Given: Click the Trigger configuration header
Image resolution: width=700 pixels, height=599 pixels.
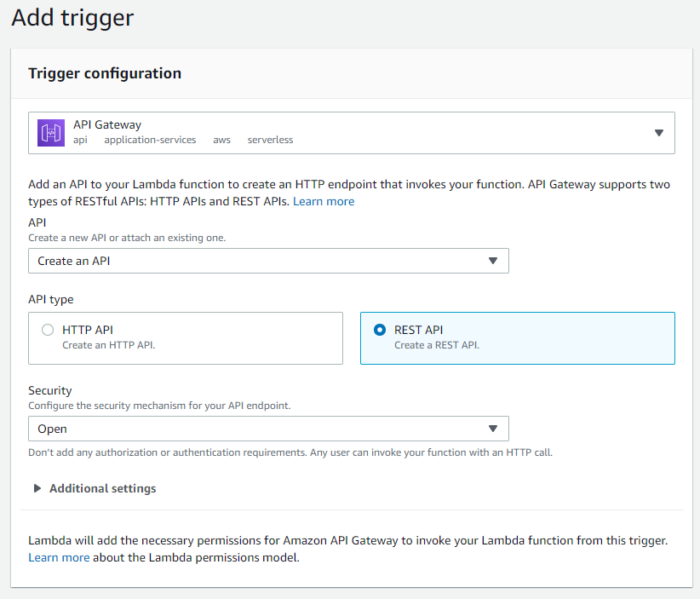Looking at the screenshot, I should pyautogui.click(x=104, y=73).
